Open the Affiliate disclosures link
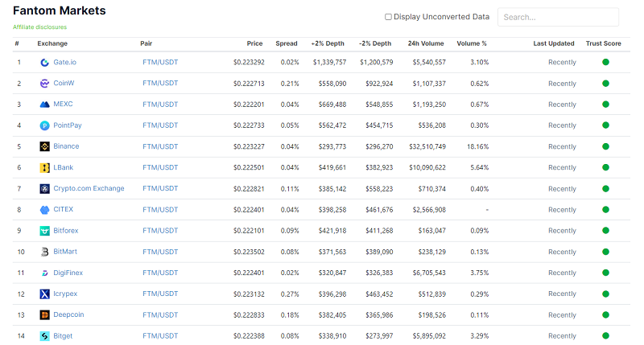The height and width of the screenshot is (345, 644). 39,27
